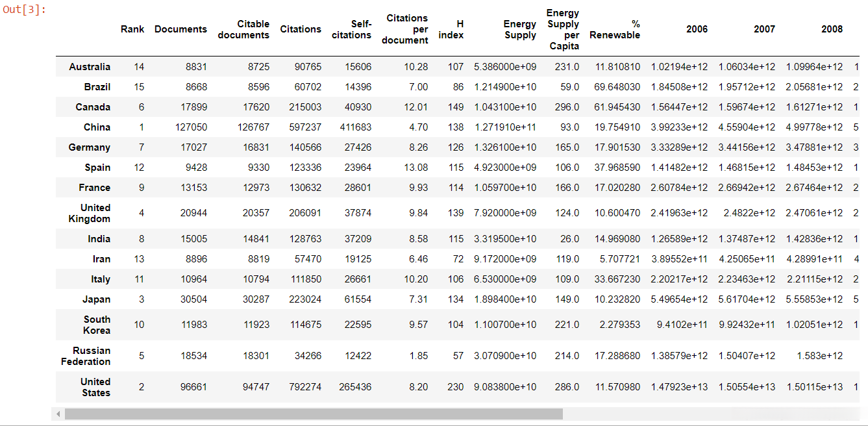
Task: Select the Canada row label
Action: pos(93,107)
